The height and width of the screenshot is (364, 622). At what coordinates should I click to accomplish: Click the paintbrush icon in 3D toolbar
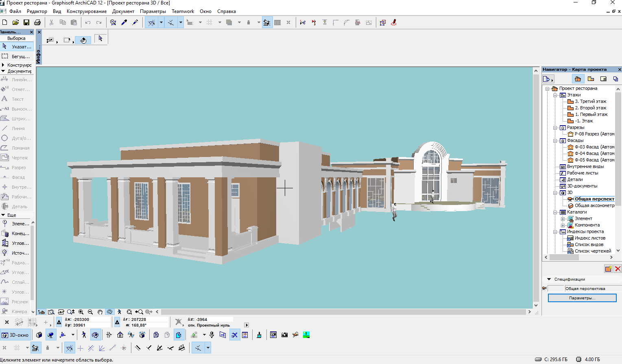click(259, 335)
